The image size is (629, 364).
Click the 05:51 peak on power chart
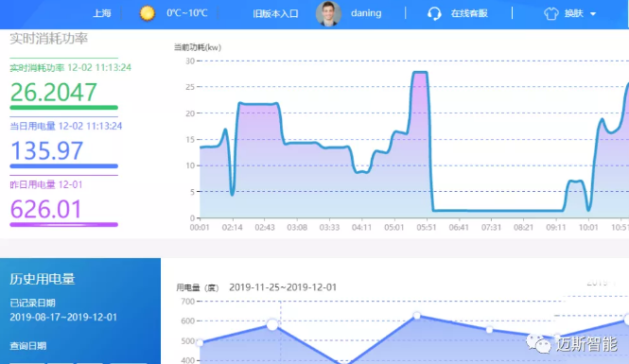pos(420,73)
